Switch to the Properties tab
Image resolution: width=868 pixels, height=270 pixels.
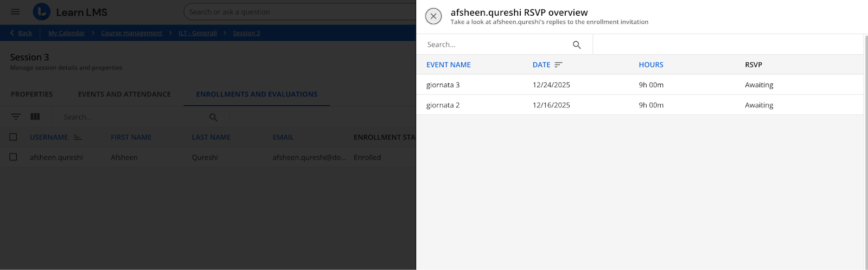31,94
